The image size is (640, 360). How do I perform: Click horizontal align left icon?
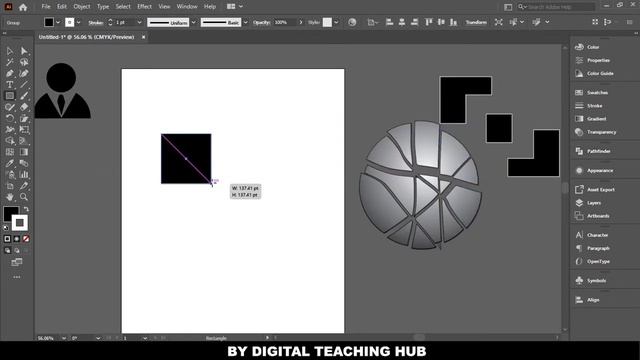tap(389, 22)
